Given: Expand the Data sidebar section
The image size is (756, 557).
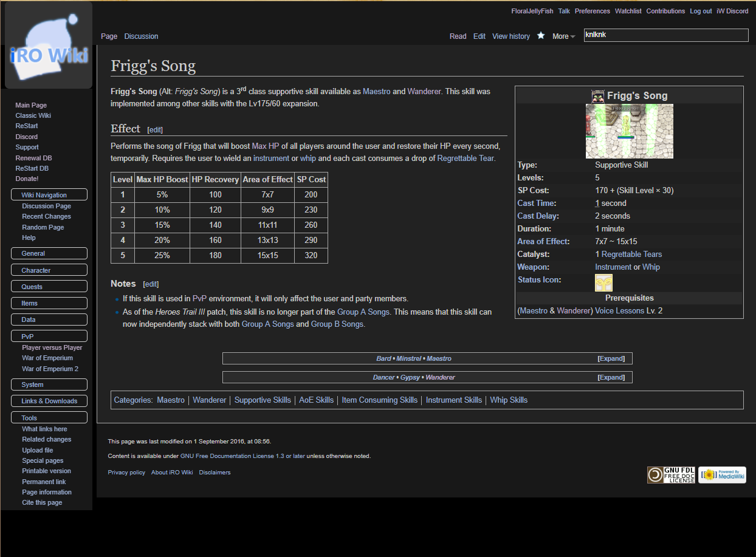Looking at the screenshot, I should (x=49, y=320).
